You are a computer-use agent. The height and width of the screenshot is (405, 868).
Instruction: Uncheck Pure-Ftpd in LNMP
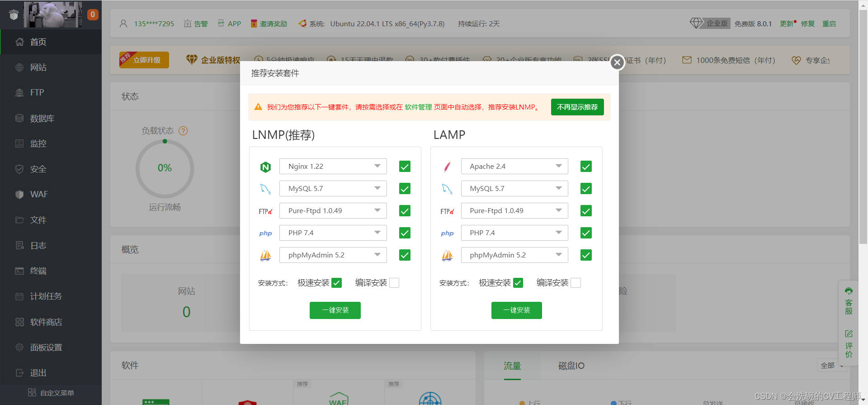tap(405, 211)
